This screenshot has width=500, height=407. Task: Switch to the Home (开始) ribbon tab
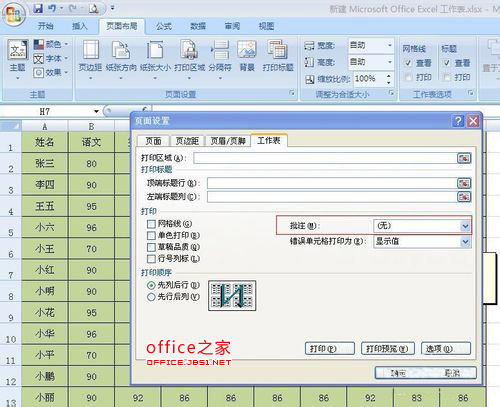(x=46, y=26)
